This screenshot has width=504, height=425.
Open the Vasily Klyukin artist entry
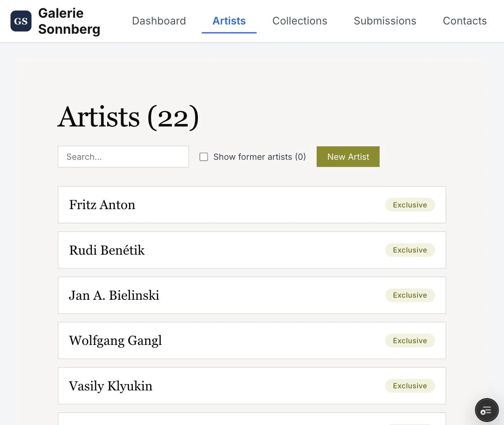(252, 386)
